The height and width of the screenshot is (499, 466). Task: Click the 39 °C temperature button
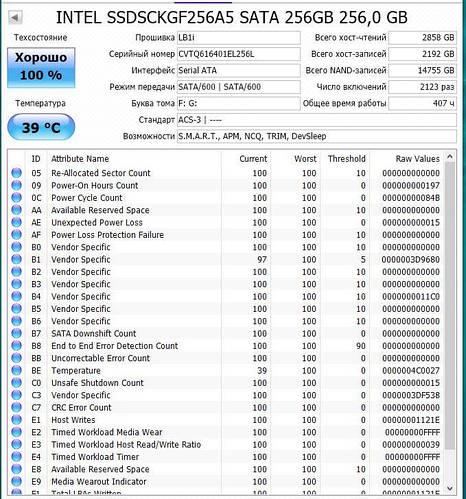tap(41, 127)
